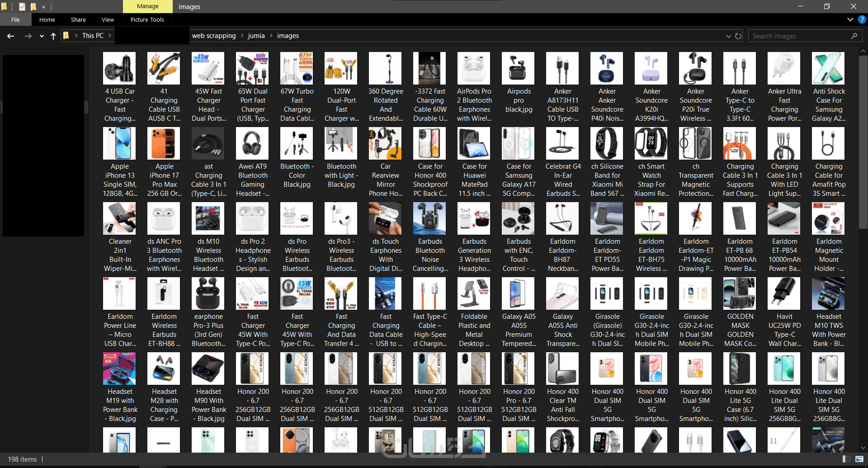Click file name 'Galaxy A05S Anti Shock'
Image resolution: width=868 pixels, height=468 pixels.
coord(563,330)
